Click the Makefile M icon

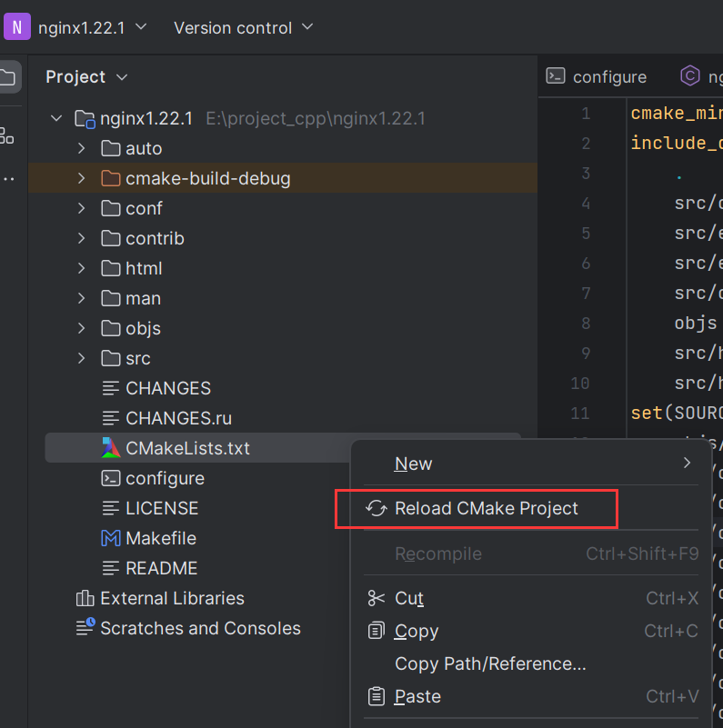[111, 539]
